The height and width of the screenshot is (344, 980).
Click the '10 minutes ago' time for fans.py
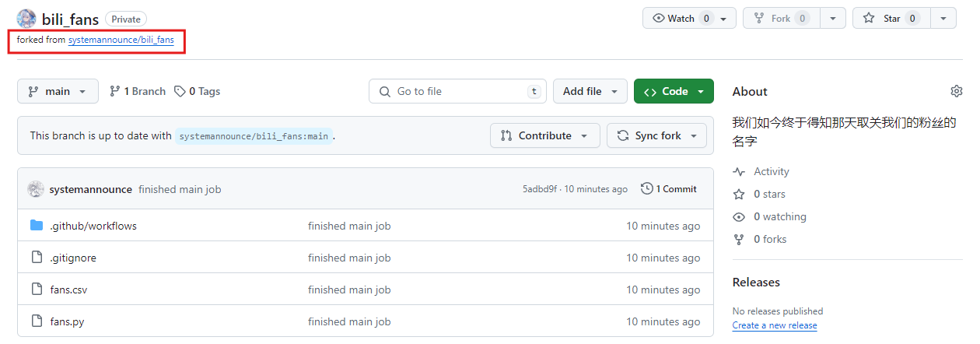point(663,321)
